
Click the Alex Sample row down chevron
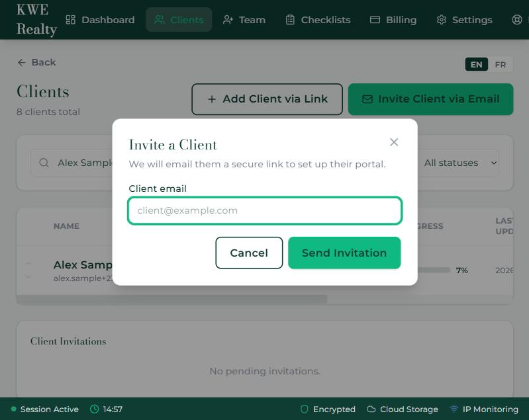(28, 277)
